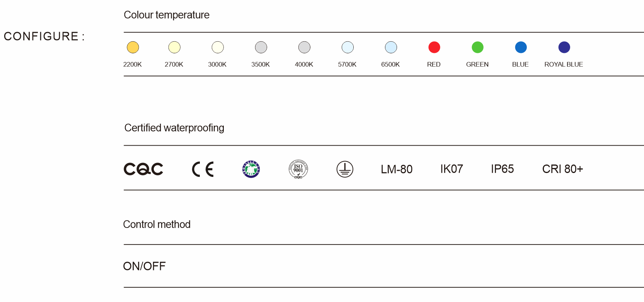Click the earth ground symbol icon
This screenshot has height=302, width=644.
(345, 169)
